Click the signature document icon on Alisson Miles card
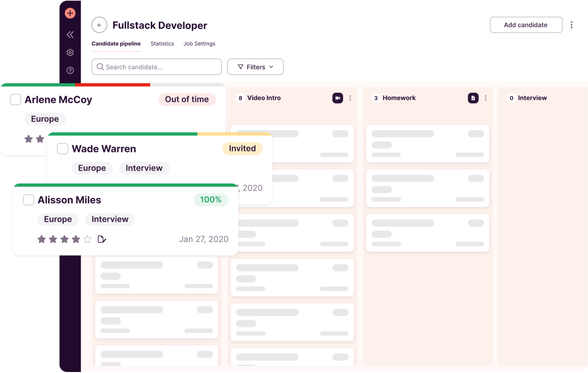 tap(102, 239)
